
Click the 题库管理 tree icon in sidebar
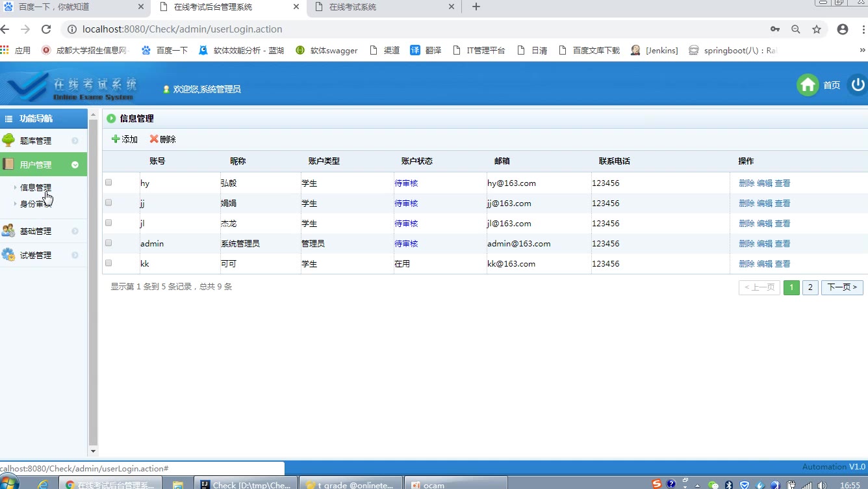point(9,140)
